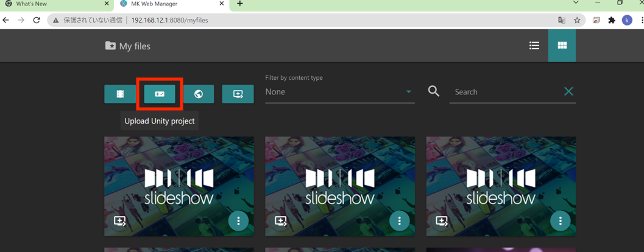This screenshot has width=644, height=252.
Task: Open the right slideshow thumbnail
Action: pos(501,186)
